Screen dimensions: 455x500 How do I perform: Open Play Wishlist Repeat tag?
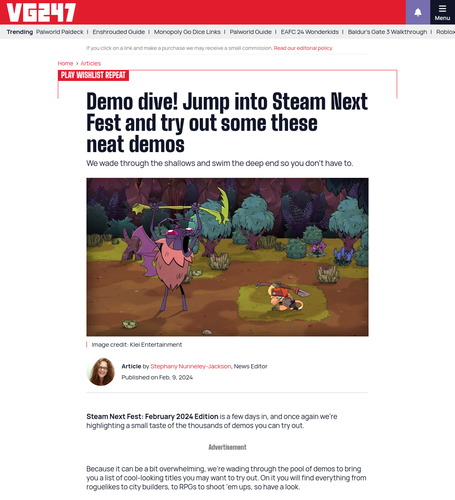(93, 75)
